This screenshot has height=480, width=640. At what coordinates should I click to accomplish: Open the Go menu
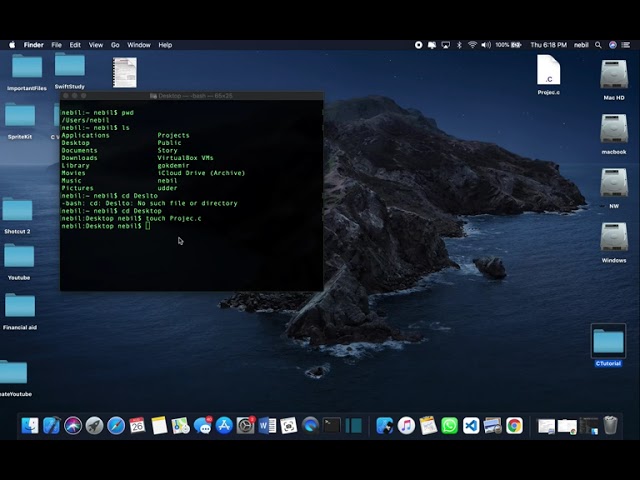click(115, 45)
